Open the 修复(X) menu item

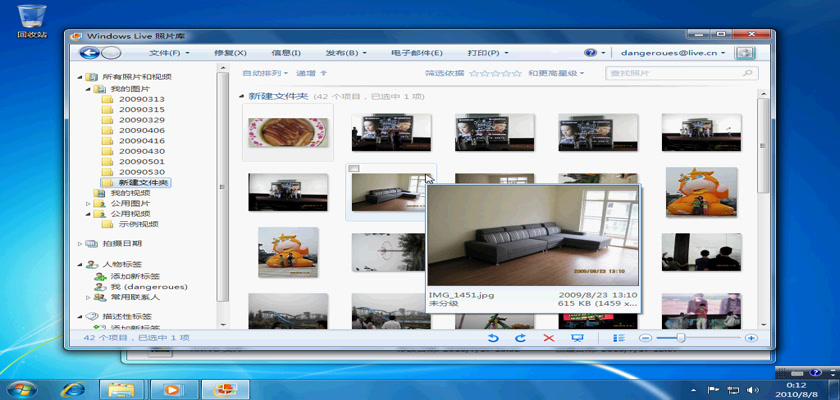tap(230, 52)
